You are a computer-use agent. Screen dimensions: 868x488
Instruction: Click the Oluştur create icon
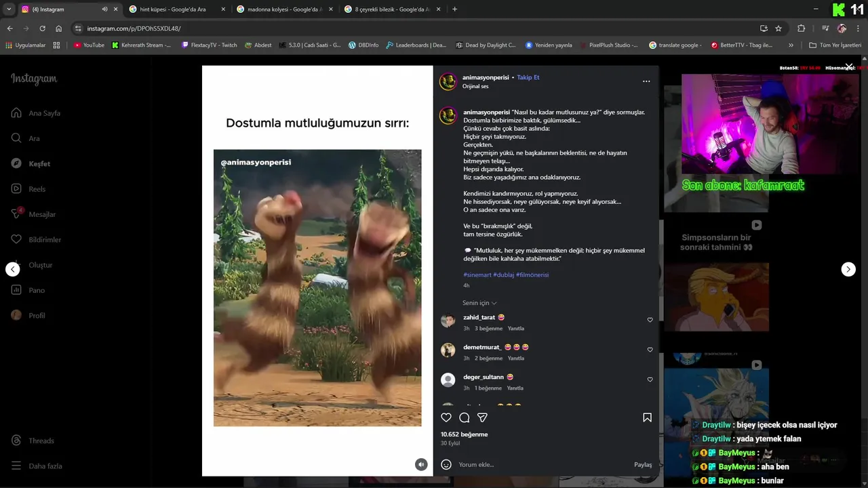point(16,265)
